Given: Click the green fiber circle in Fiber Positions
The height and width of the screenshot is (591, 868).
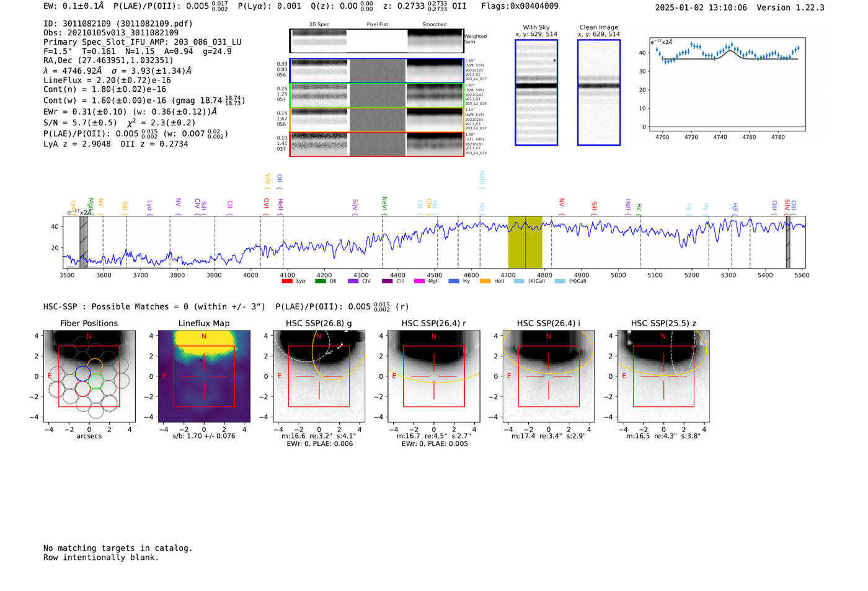Looking at the screenshot, I should pos(95,381).
